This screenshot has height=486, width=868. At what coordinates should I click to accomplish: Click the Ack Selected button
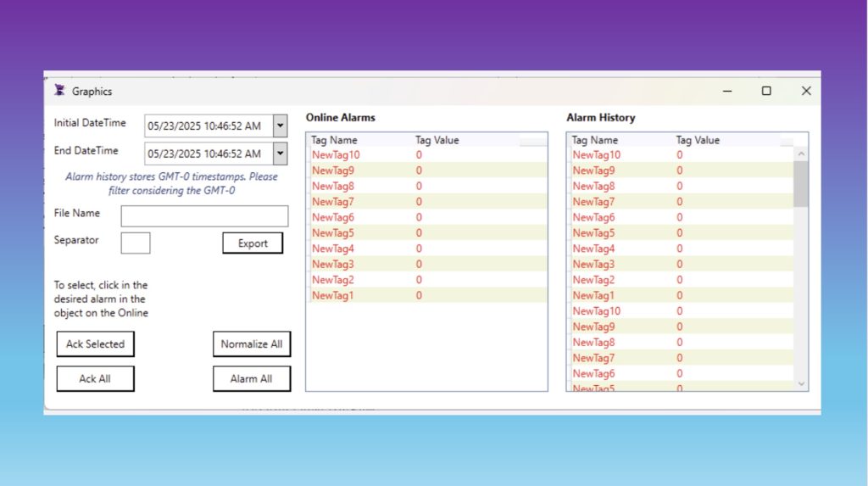click(95, 344)
